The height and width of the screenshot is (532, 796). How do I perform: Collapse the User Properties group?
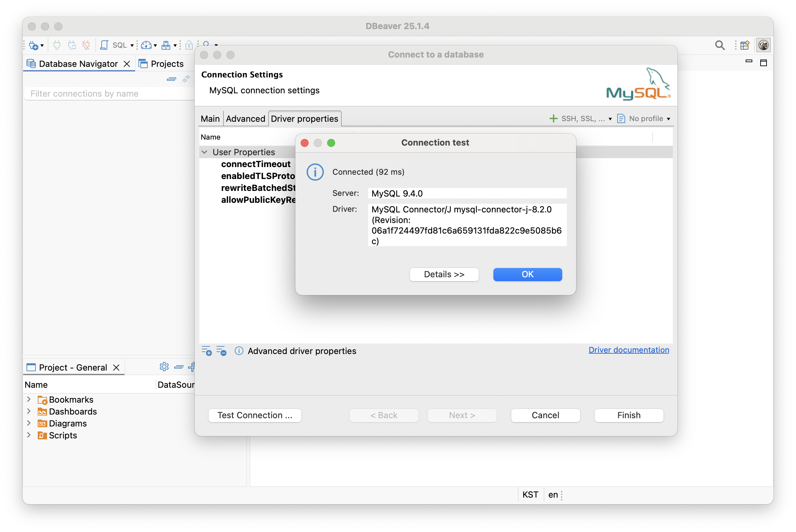(x=204, y=152)
